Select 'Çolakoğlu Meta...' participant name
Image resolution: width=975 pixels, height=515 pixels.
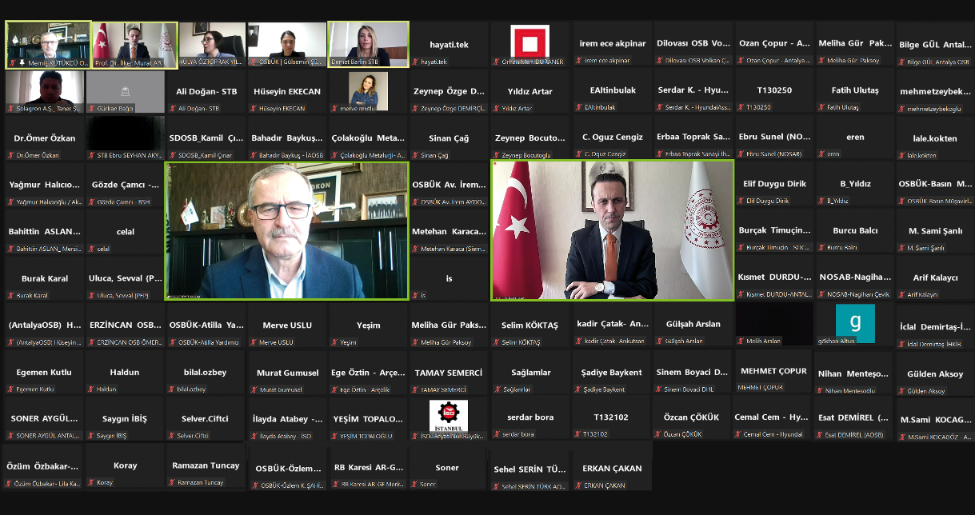click(368, 138)
